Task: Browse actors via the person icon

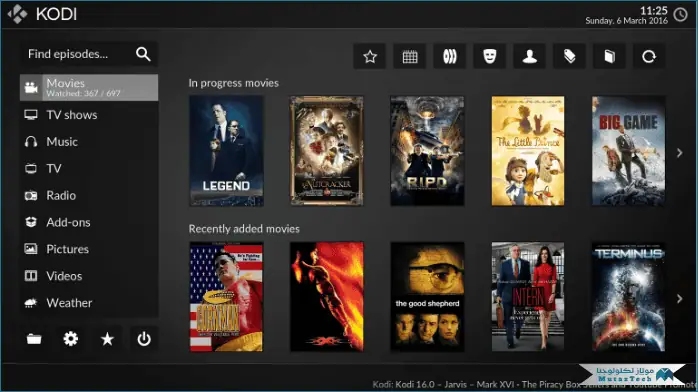Action: 529,57
